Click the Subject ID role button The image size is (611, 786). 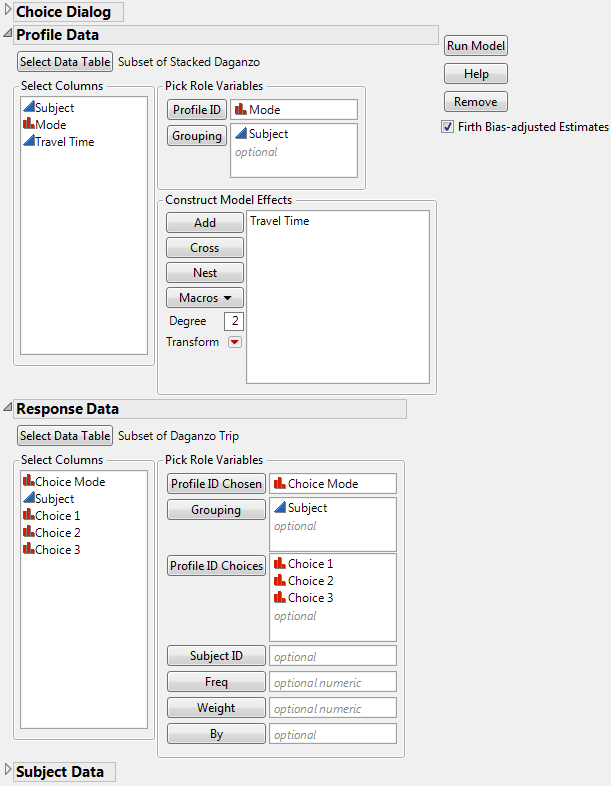(x=216, y=656)
